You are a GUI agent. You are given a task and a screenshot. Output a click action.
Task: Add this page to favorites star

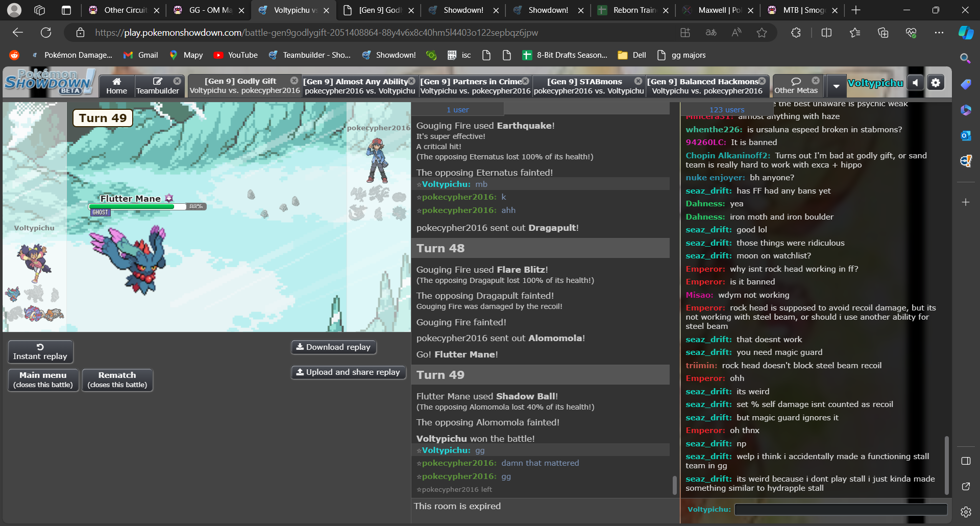click(762, 33)
